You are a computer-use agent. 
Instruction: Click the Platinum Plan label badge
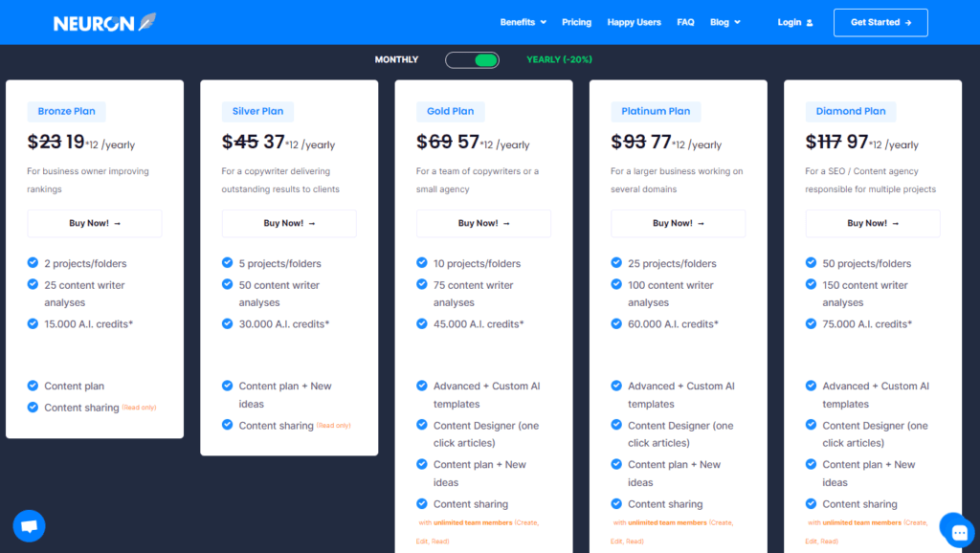[656, 111]
